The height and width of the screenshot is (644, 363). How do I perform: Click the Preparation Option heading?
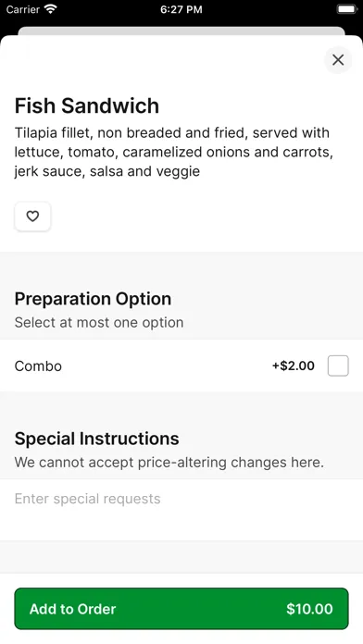coord(93,299)
